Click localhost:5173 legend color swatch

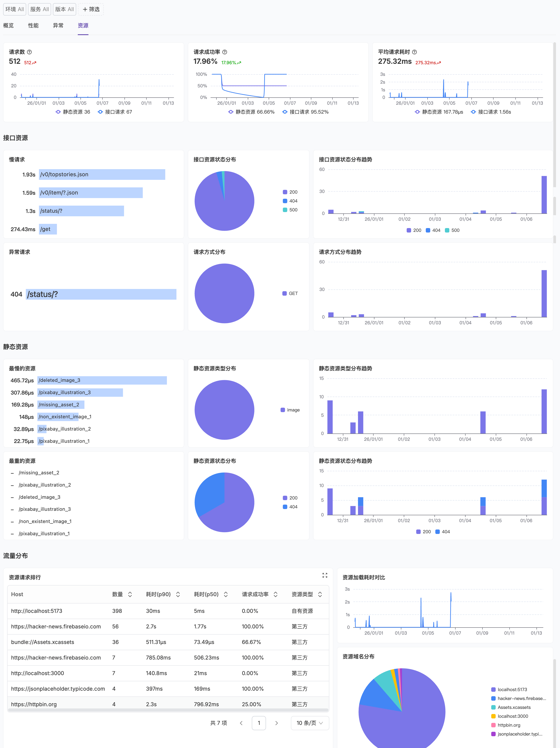tap(493, 690)
